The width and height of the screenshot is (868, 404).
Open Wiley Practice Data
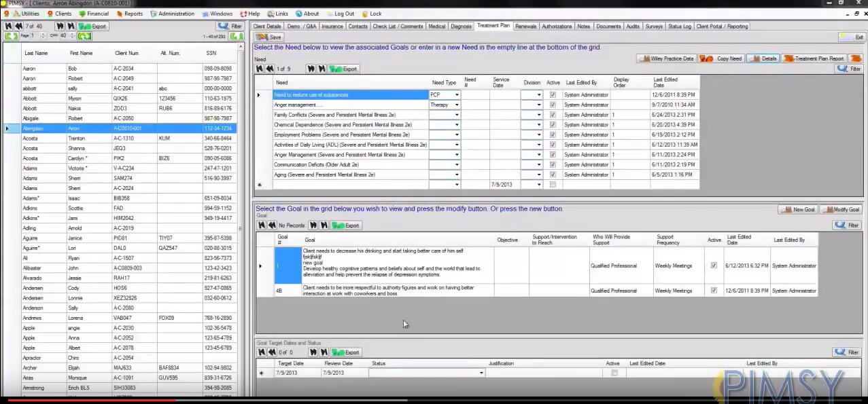pos(665,58)
